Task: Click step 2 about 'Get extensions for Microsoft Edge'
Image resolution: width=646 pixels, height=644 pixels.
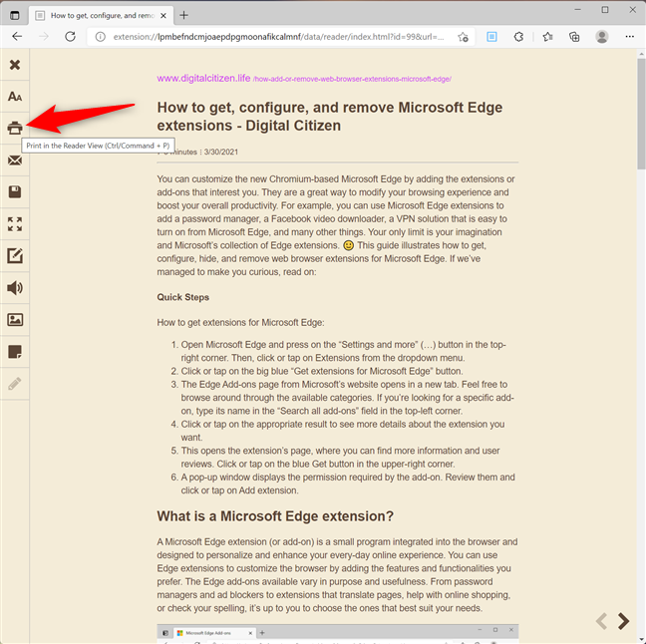Action: point(322,371)
